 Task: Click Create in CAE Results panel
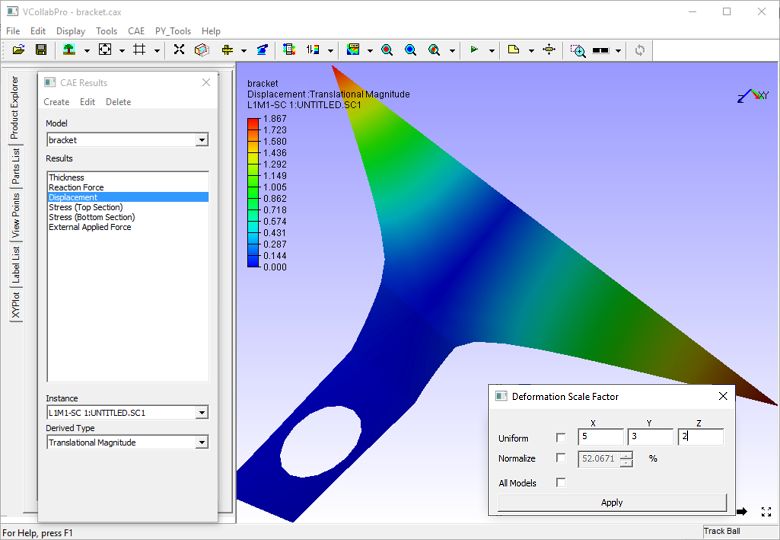click(x=56, y=102)
